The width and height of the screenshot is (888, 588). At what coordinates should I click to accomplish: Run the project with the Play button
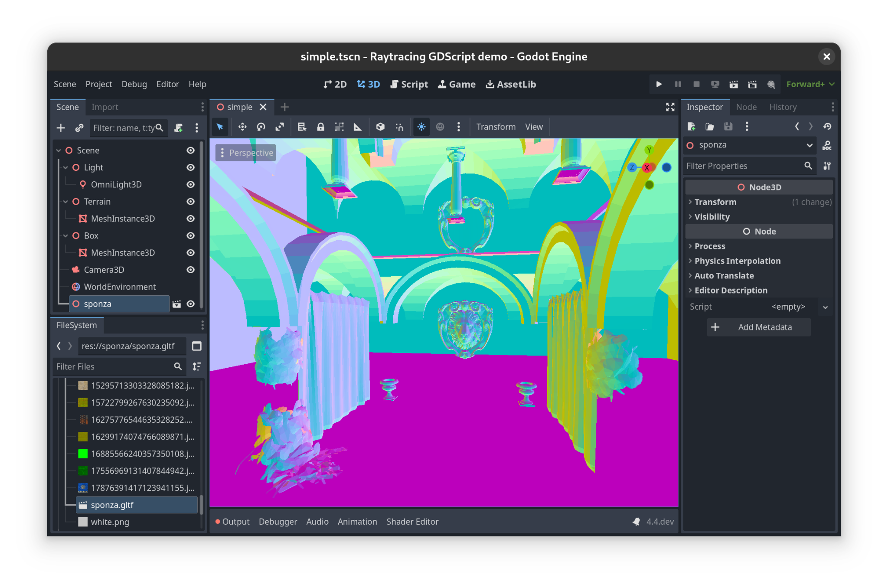(x=659, y=84)
